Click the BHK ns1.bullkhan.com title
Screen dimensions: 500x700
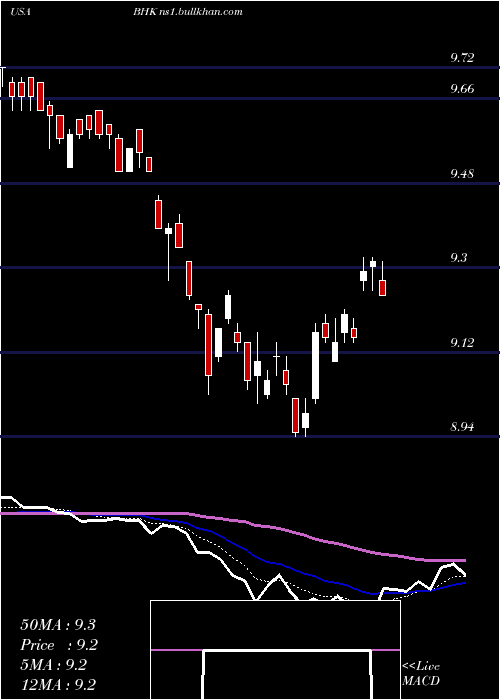click(188, 12)
